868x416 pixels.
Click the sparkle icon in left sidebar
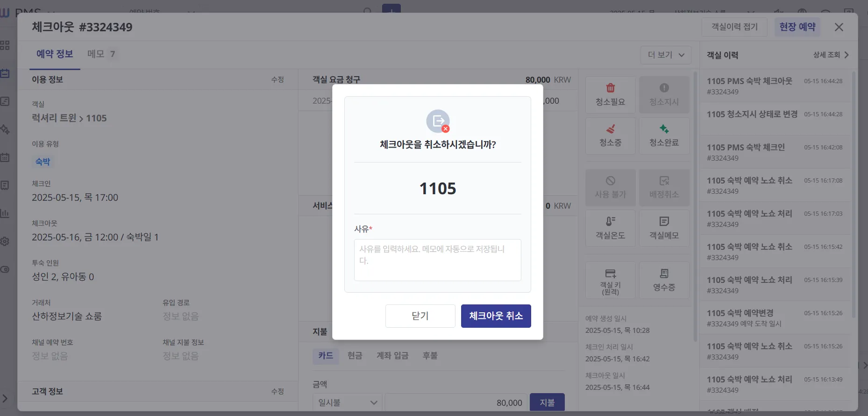[x=5, y=129]
